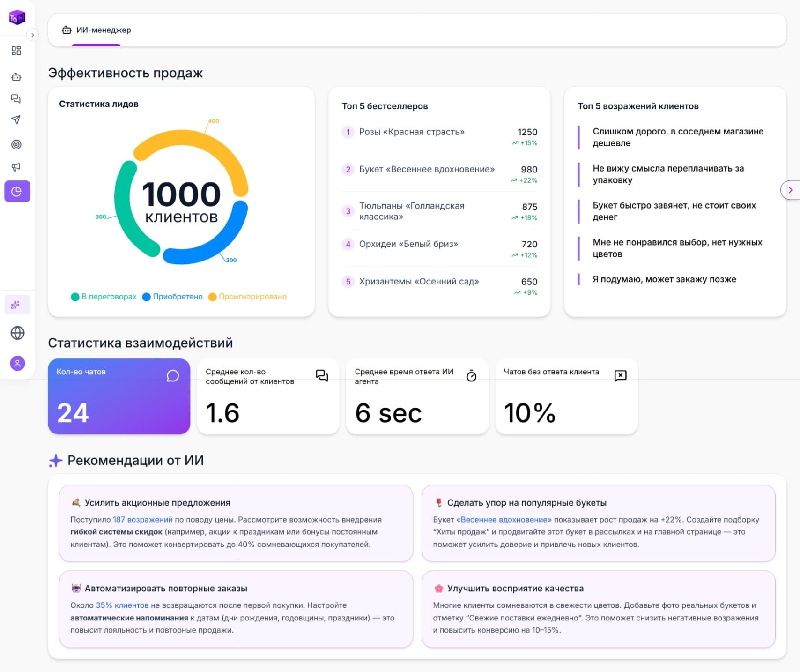This screenshot has height=672, width=800.
Task: Select the sparkles AI icon near sidebar bottom
Action: (x=17, y=305)
